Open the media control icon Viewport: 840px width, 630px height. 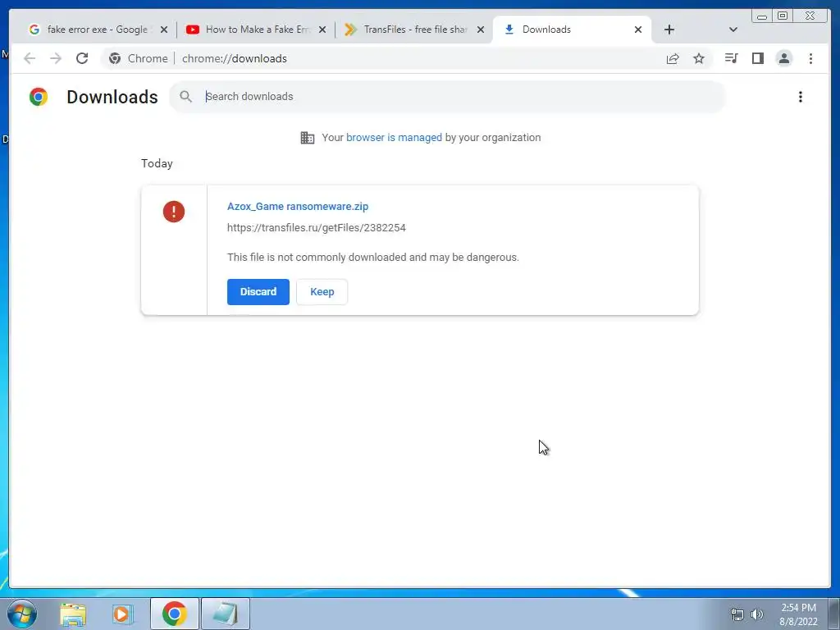(x=731, y=58)
